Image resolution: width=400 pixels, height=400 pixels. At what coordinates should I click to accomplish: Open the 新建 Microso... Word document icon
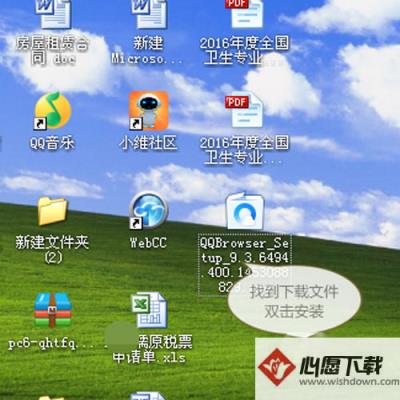pos(148,14)
